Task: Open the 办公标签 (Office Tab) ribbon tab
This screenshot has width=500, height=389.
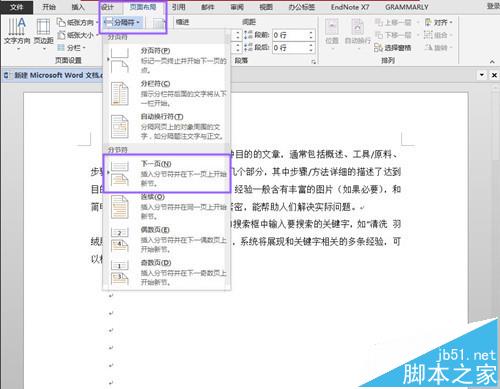Action: (301, 7)
